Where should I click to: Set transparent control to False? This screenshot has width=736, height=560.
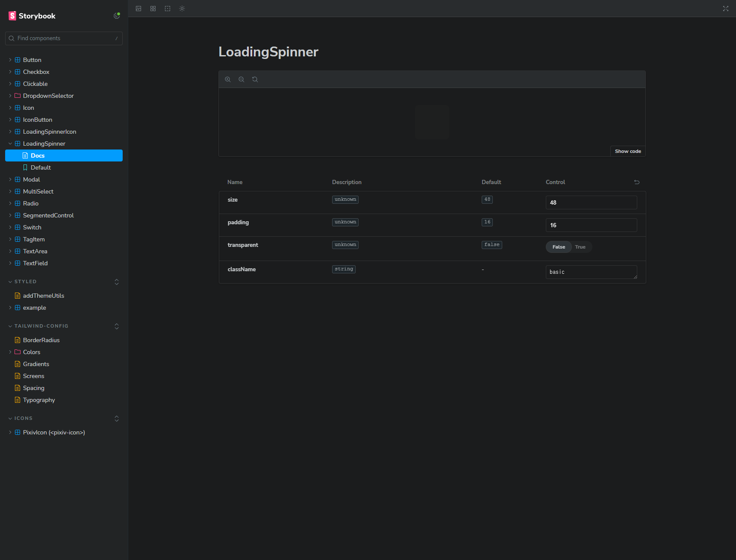point(559,247)
